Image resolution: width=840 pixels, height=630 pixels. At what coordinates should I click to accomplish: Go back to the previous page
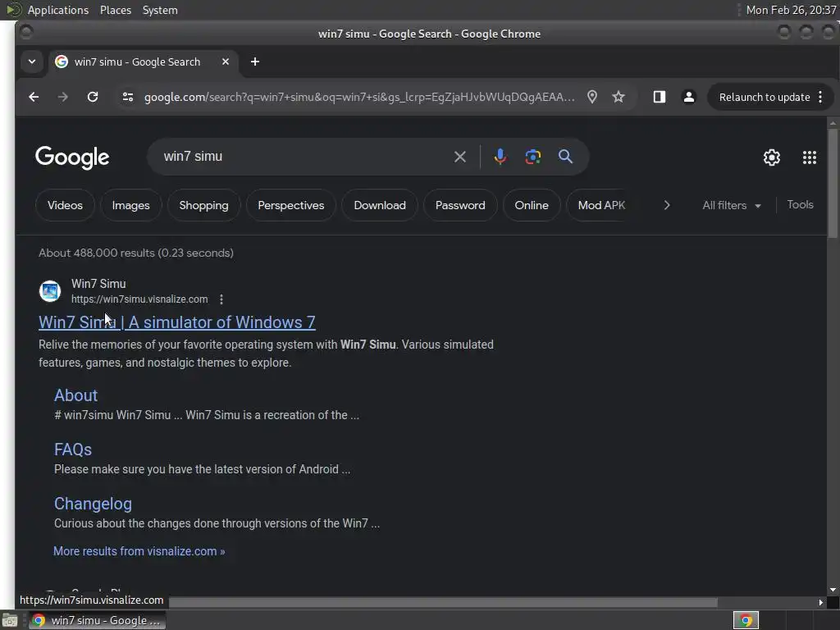click(x=34, y=97)
